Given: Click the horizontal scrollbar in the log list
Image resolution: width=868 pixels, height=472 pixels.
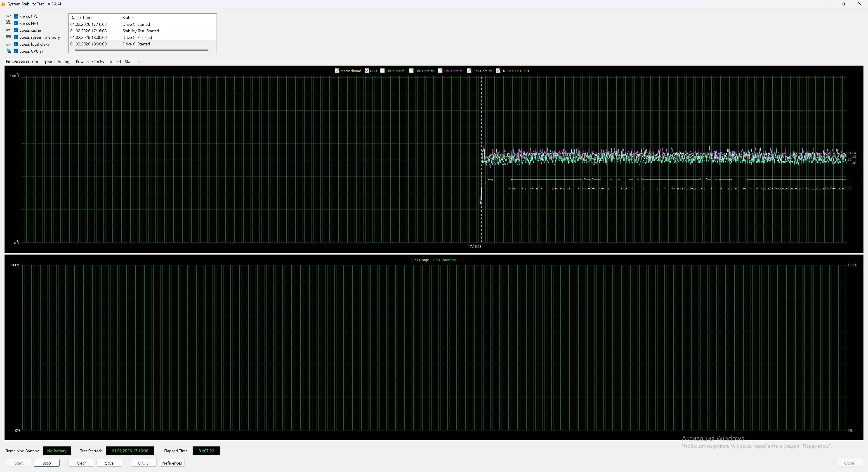Looking at the screenshot, I should [142, 50].
